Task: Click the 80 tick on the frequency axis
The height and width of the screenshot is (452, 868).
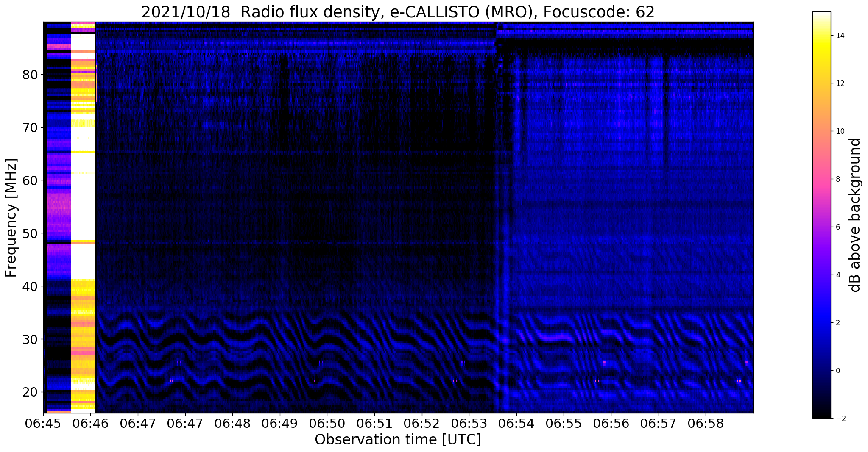Action: tap(30, 75)
